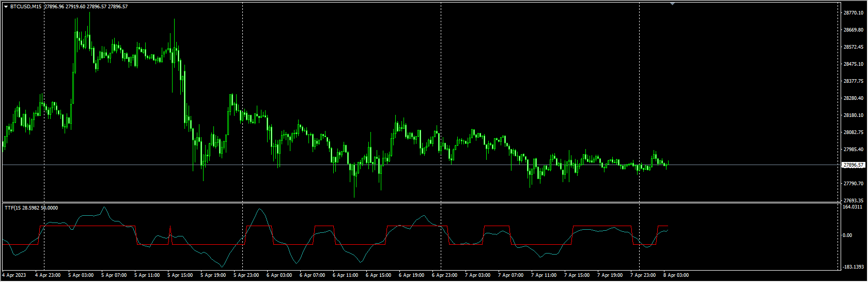The height and width of the screenshot is (282, 868).
Task: Click the 5 Apr 07:00 time label
Action: (x=114, y=275)
